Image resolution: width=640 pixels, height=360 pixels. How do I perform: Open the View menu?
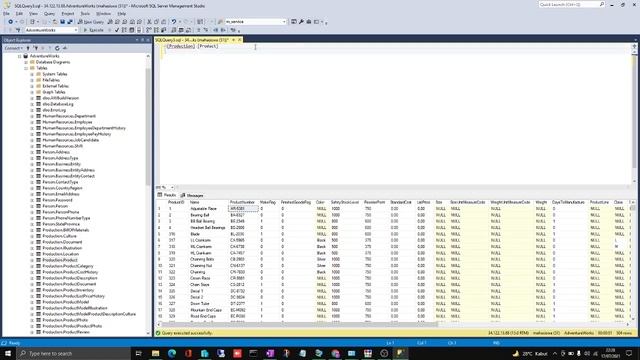coord(33,13)
